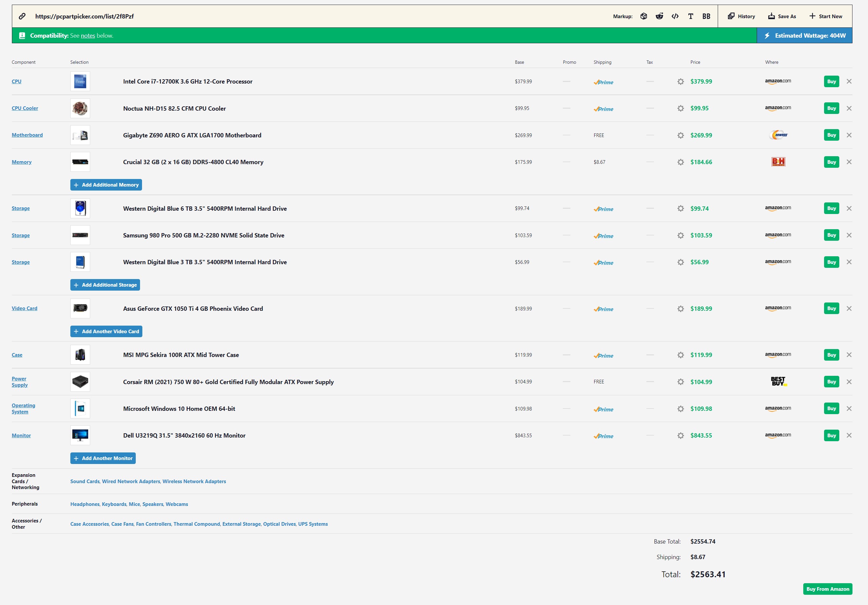Screen dimensions: 868x605
Task: Expand Add Additional Memory
Action: coord(106,185)
